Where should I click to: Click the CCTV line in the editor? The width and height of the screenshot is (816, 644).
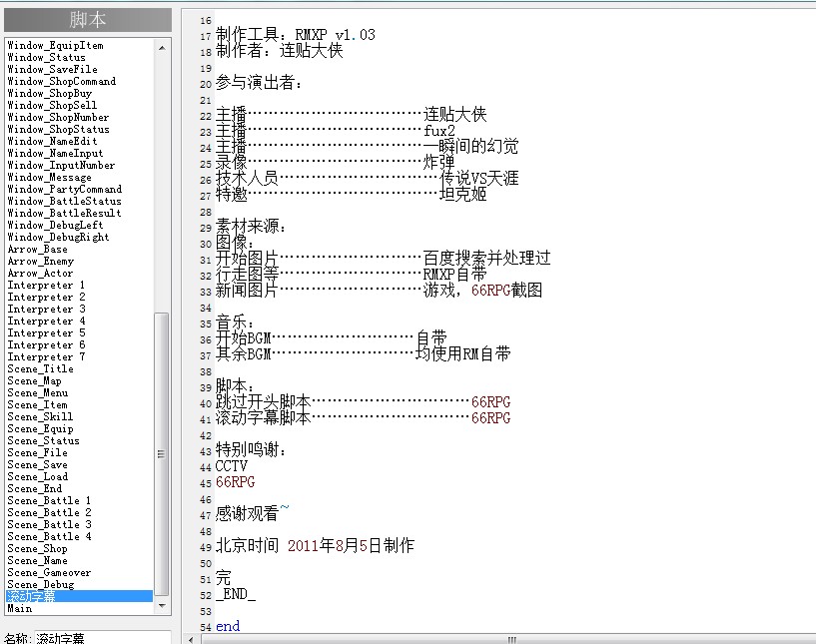click(x=231, y=466)
